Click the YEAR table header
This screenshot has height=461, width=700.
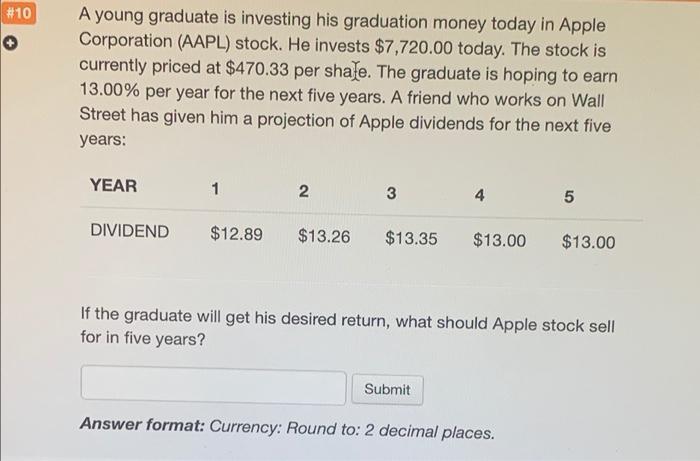[113, 185]
